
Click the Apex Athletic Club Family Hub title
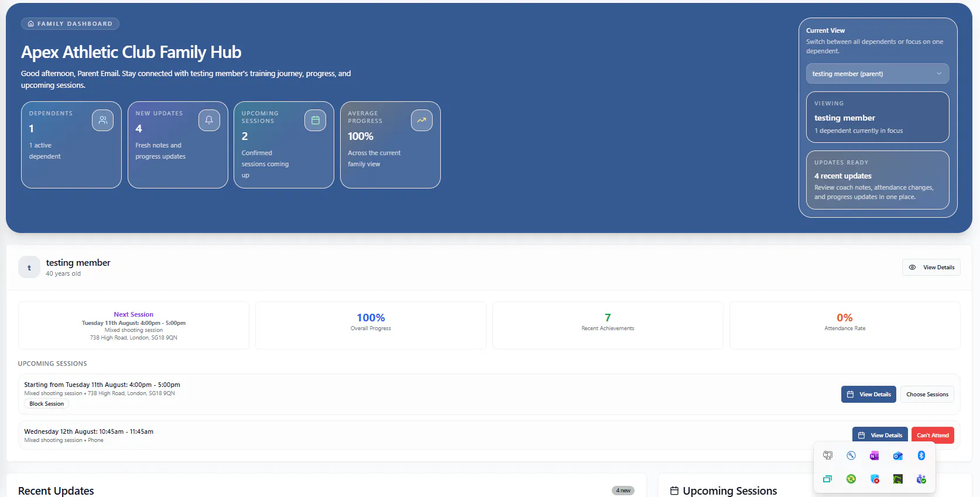[x=131, y=52]
